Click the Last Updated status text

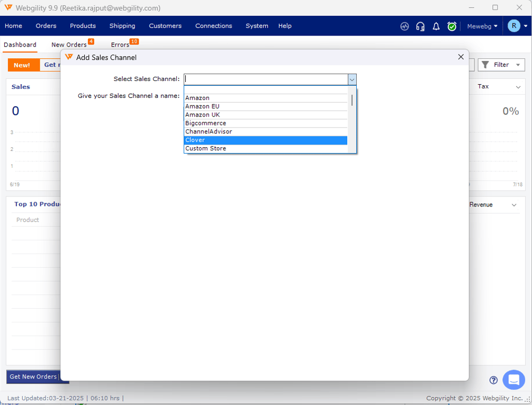tap(63, 398)
